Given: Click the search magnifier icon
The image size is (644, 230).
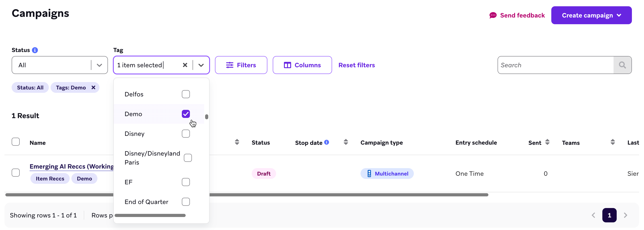Looking at the screenshot, I should coord(622,65).
